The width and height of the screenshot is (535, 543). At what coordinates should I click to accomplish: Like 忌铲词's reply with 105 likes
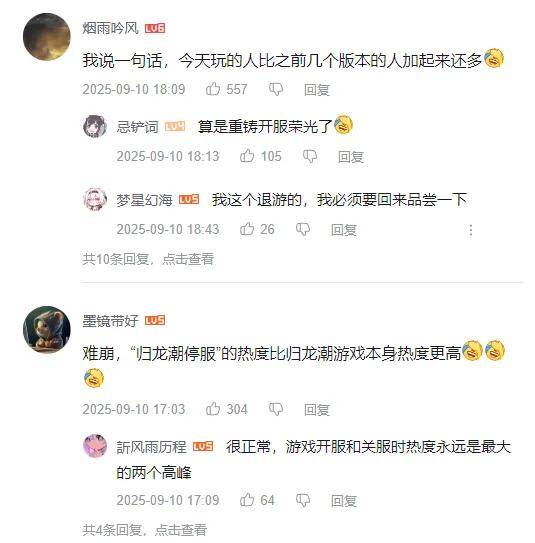click(247, 156)
